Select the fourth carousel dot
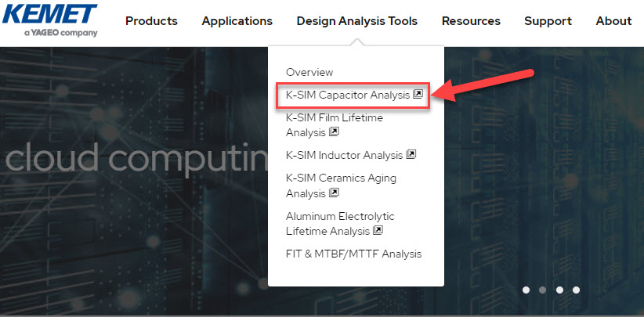 point(577,290)
